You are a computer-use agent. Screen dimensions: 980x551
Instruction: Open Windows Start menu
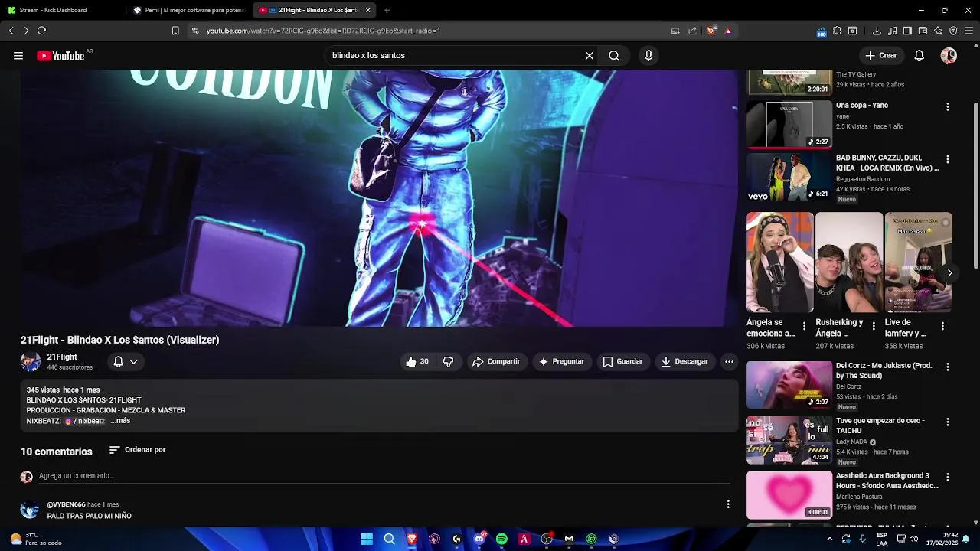coord(367,540)
